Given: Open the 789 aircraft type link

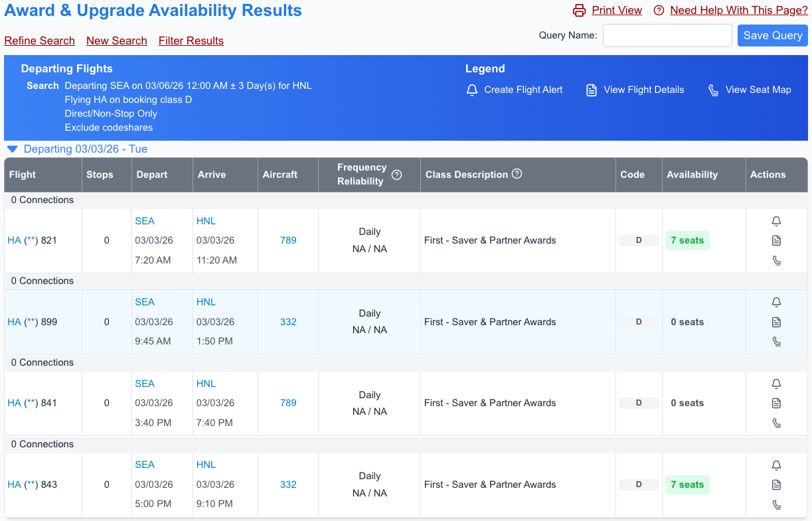Looking at the screenshot, I should (x=287, y=240).
